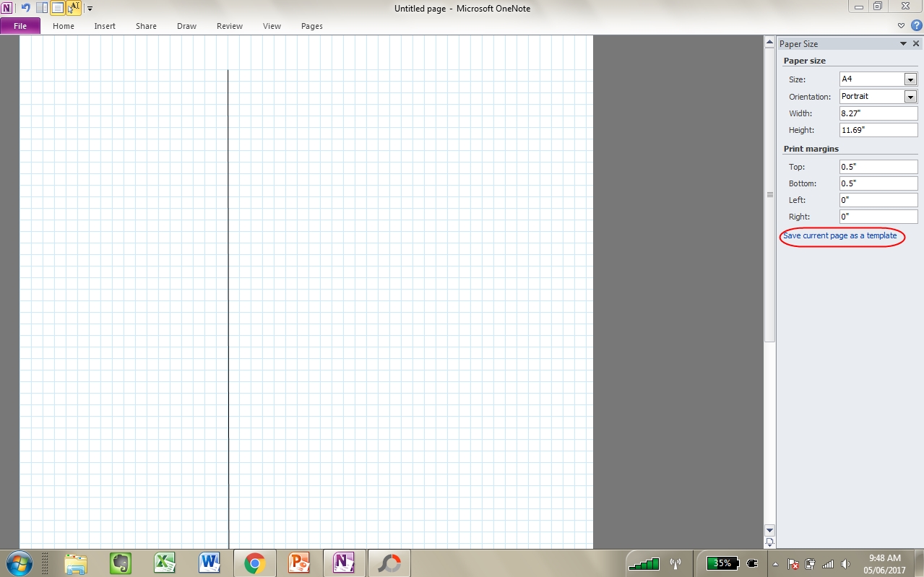Expand the Customize Quick Access Toolbar arrow

coord(90,9)
